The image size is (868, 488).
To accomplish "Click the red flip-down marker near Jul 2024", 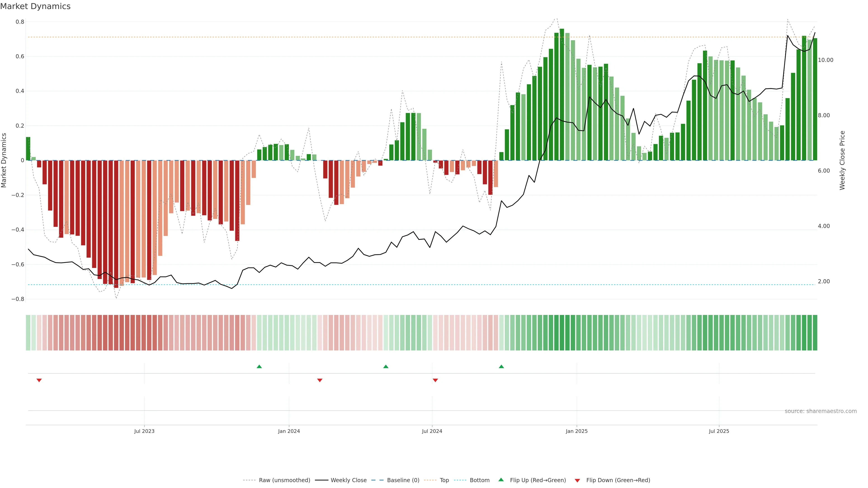I will [435, 380].
